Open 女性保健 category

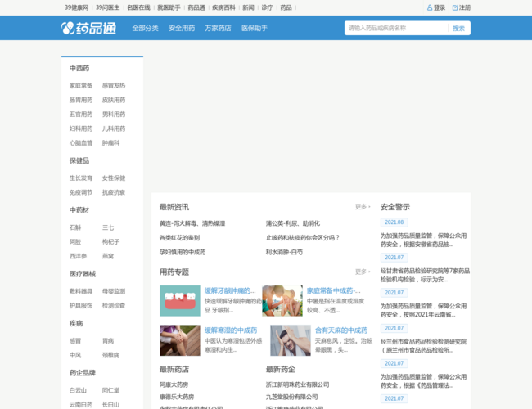pyautogui.click(x=114, y=178)
